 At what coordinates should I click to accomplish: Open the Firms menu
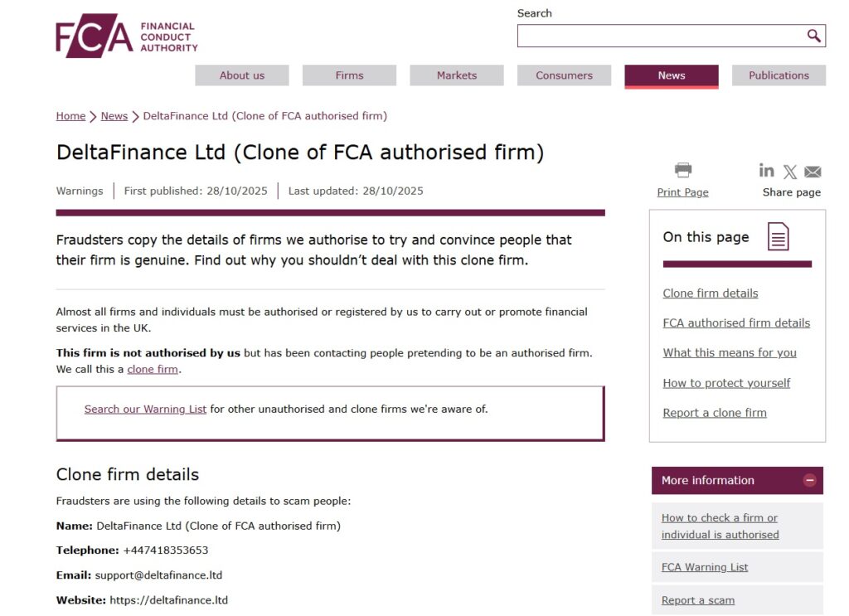click(349, 75)
